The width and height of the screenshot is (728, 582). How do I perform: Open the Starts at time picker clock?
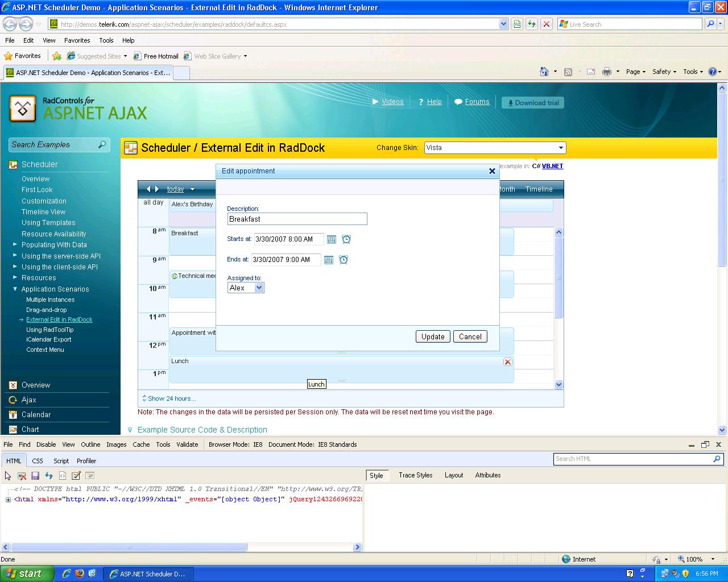(346, 239)
